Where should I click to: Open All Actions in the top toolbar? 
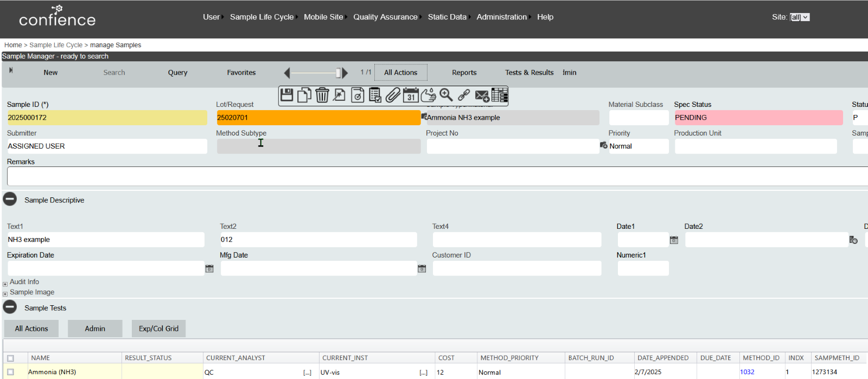[x=401, y=73]
